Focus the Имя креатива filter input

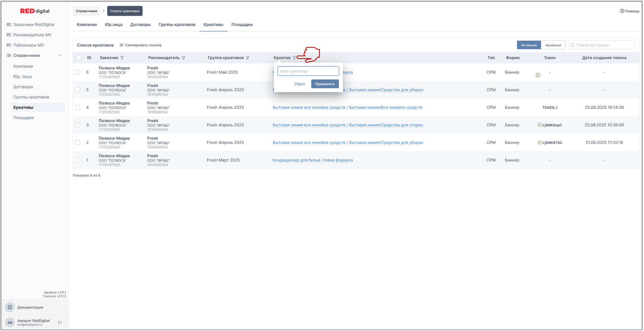[308, 71]
